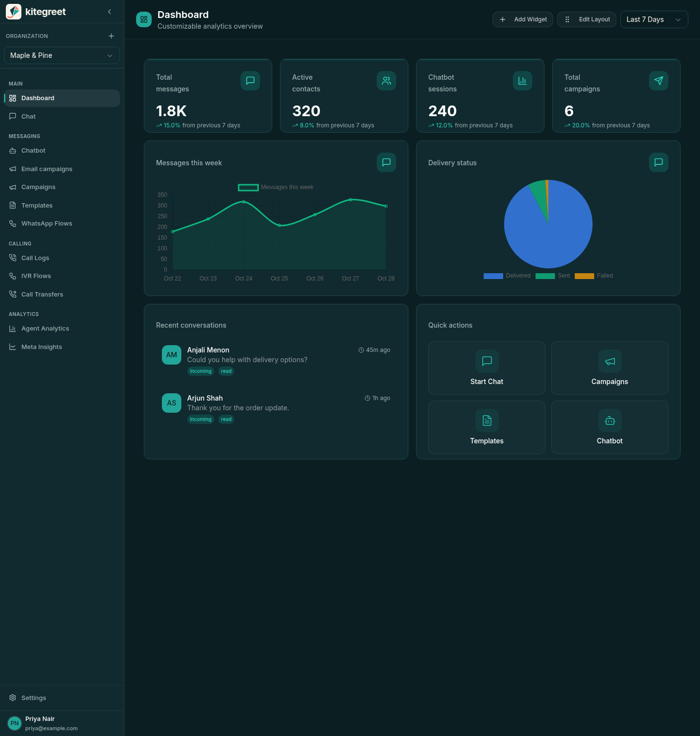The image size is (700, 736).
Task: Open Email campaigns page
Action: click(x=62, y=169)
